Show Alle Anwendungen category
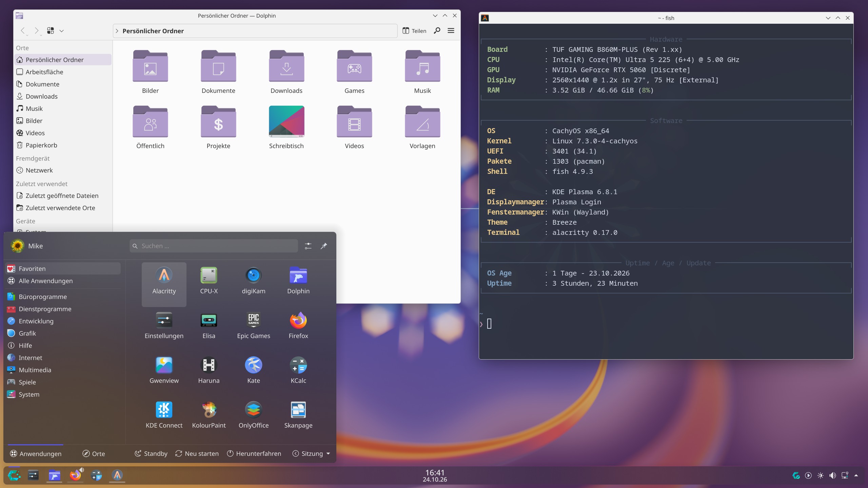The image size is (868, 488). click(x=63, y=281)
